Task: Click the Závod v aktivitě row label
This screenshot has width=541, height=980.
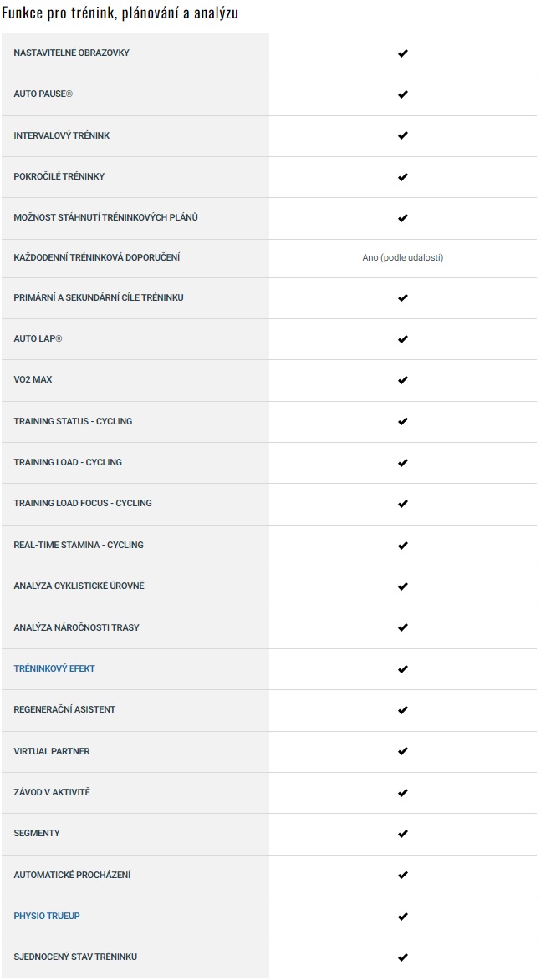Action: pyautogui.click(x=52, y=792)
